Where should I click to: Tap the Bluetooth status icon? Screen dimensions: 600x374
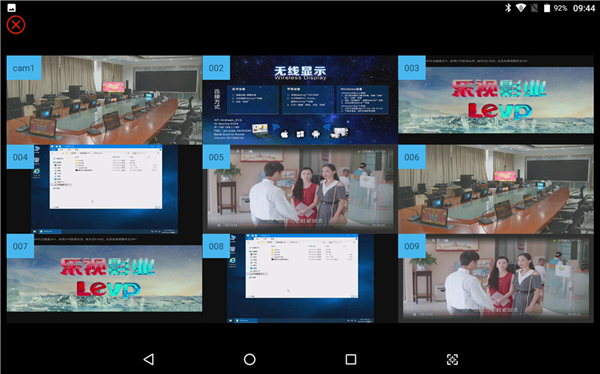(x=508, y=8)
